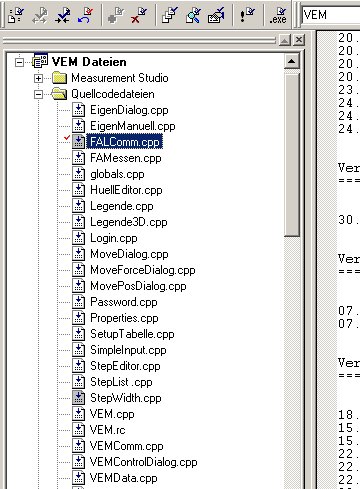Click the Refresh Status exclamation icon
Viewport: 360px width, 489px height.
(247, 15)
